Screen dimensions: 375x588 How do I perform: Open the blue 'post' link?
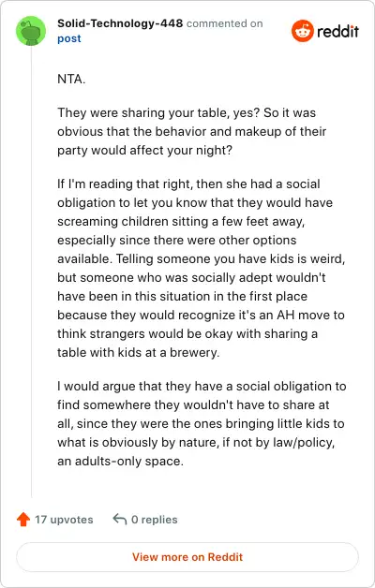69,38
